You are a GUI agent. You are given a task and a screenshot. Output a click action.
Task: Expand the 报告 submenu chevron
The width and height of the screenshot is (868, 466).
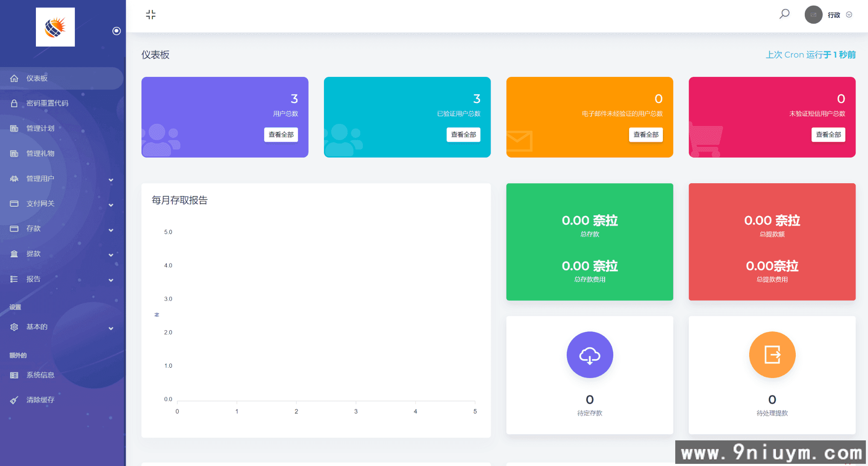click(111, 280)
